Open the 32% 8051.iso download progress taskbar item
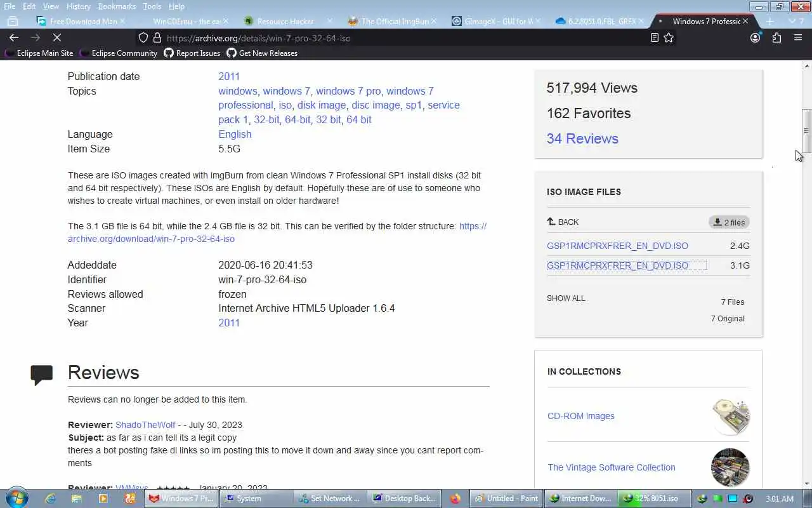This screenshot has width=812, height=508. point(655,498)
